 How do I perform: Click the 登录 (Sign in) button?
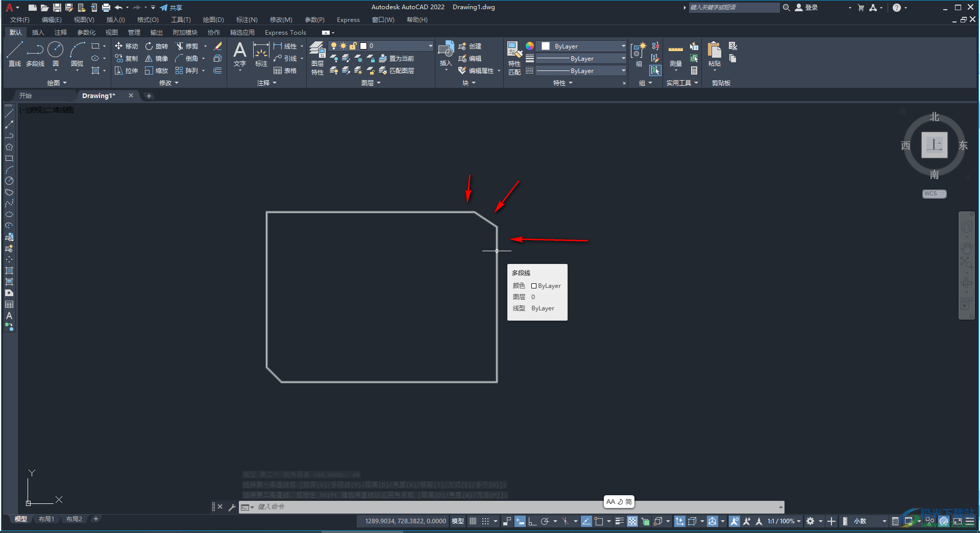pyautogui.click(x=806, y=8)
